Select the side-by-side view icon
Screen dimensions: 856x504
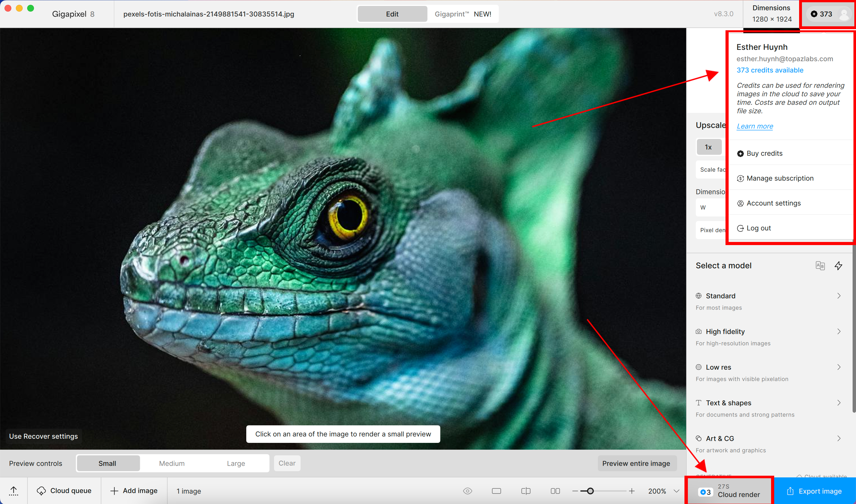click(555, 491)
